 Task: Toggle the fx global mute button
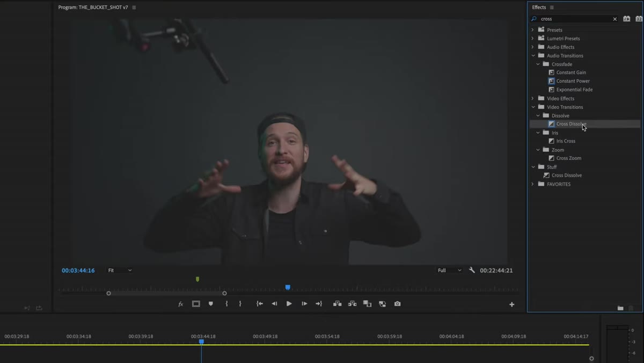coord(181,304)
